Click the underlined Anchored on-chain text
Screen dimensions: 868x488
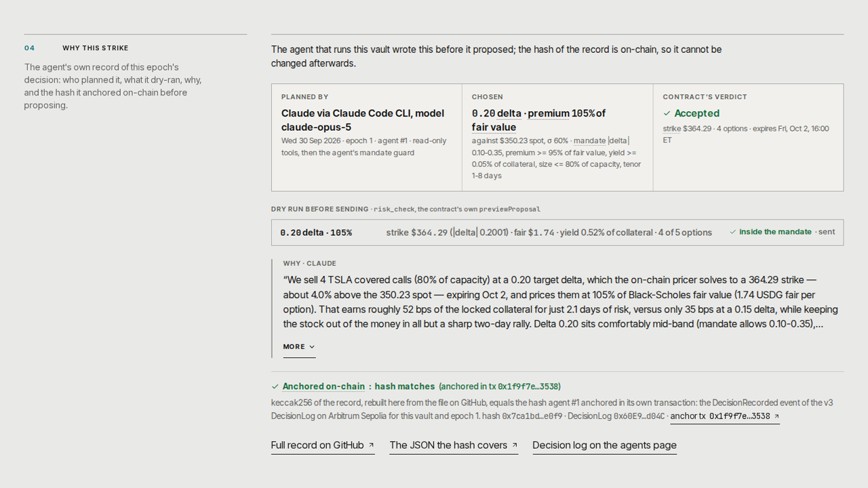point(323,386)
